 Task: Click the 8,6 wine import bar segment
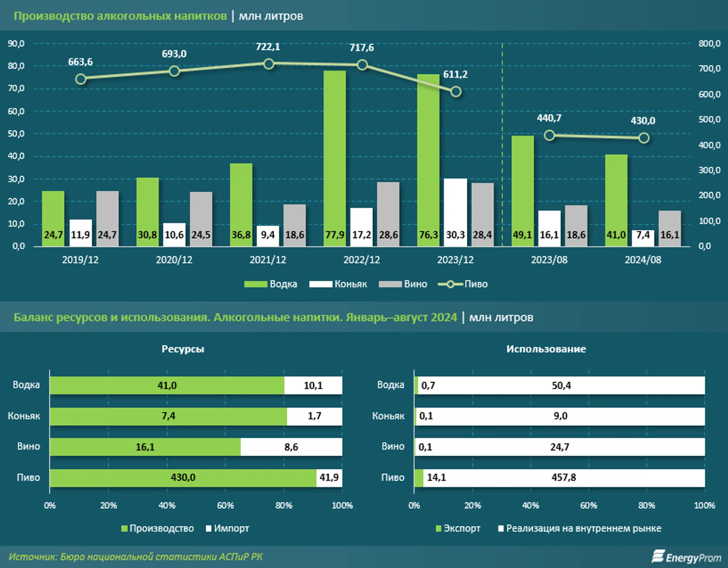click(x=291, y=447)
